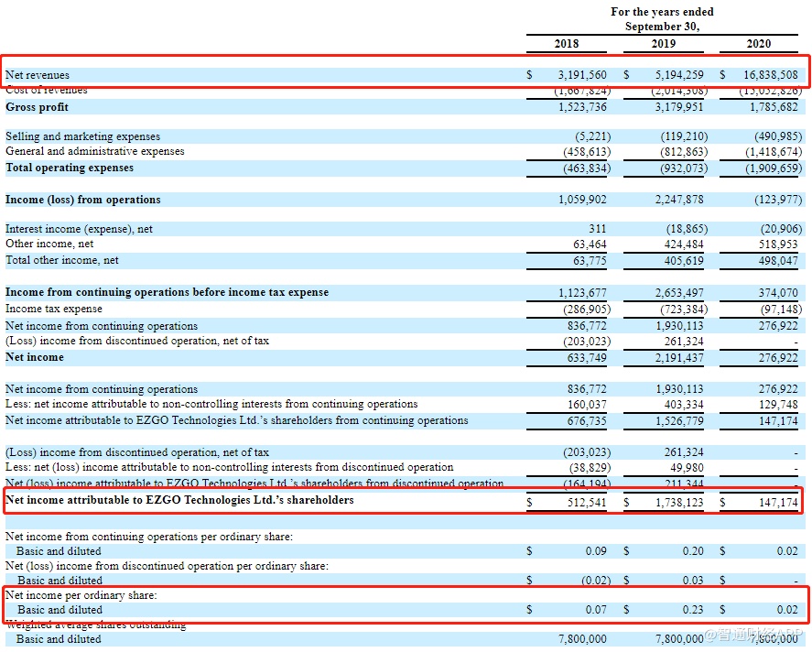Select the General and administrative expenses label
This screenshot has width=812, height=652.
click(94, 151)
